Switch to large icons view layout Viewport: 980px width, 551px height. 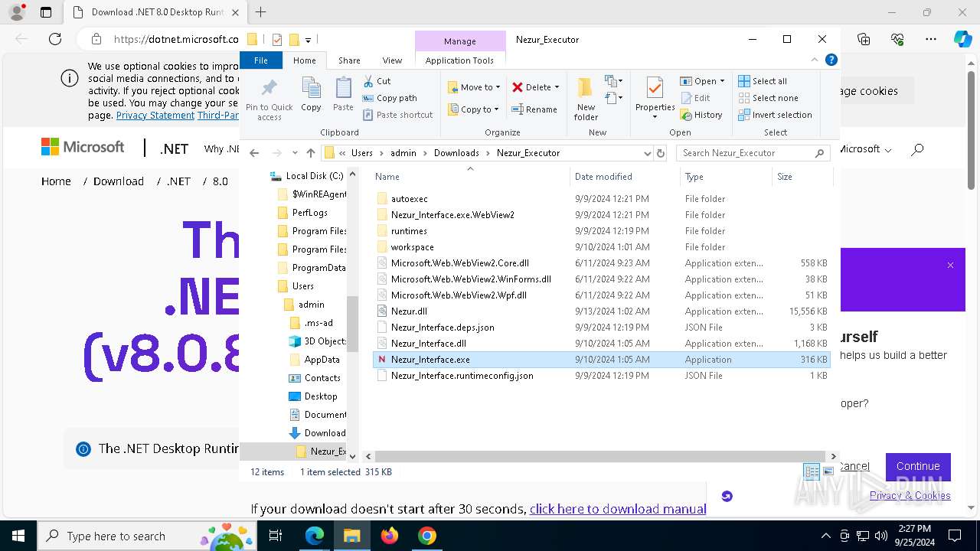click(828, 471)
